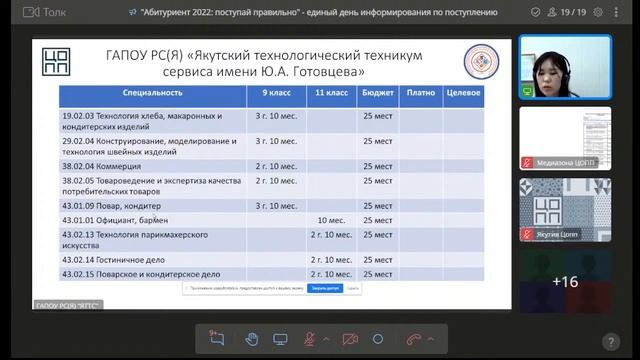Click "2 г. 10 мес." in the Коммерция row
The height and width of the screenshot is (360, 640).
pyautogui.click(x=276, y=166)
